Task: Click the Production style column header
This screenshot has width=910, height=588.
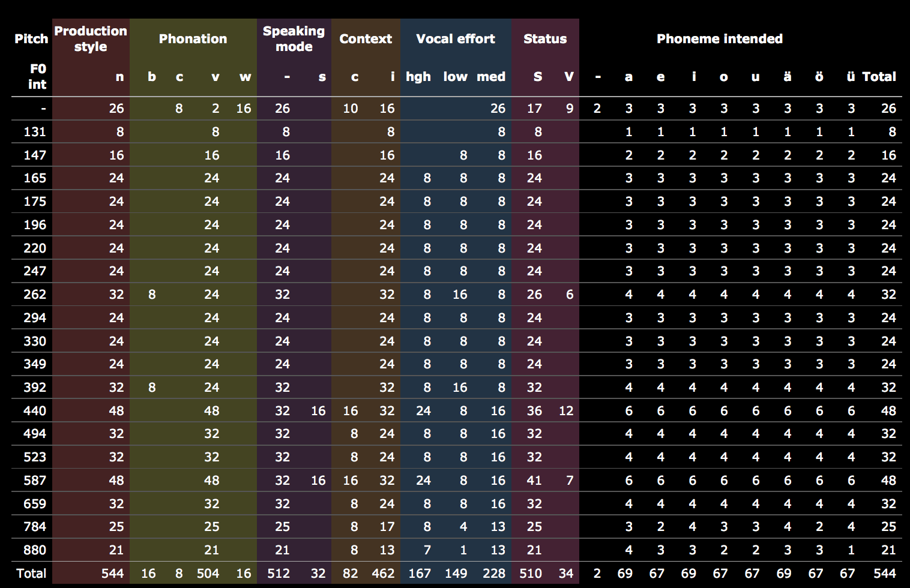Action: [x=91, y=39]
